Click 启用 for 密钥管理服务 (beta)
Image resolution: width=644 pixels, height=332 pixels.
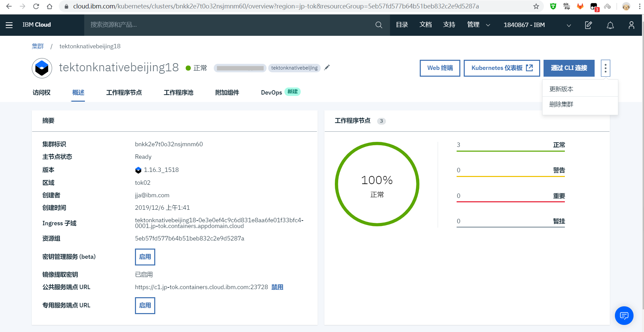pyautogui.click(x=145, y=257)
